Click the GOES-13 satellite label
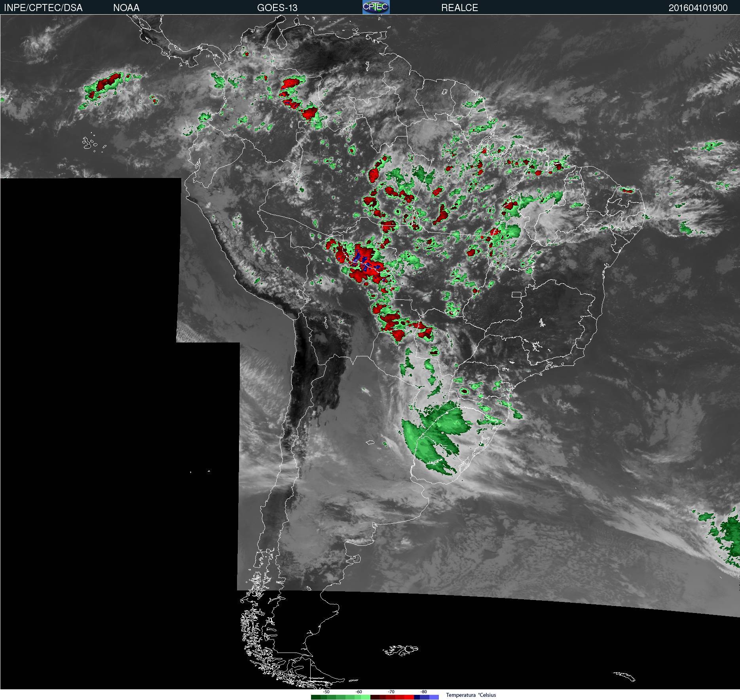 (x=277, y=8)
